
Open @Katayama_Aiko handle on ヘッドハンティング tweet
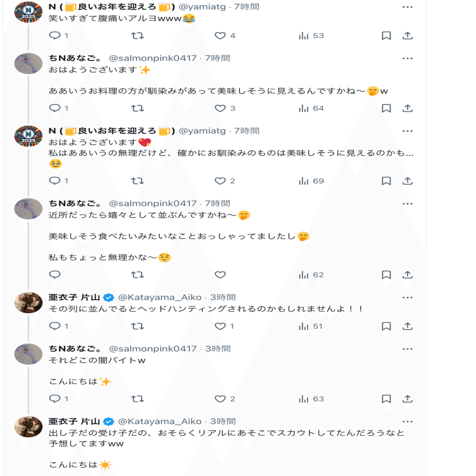click(160, 297)
